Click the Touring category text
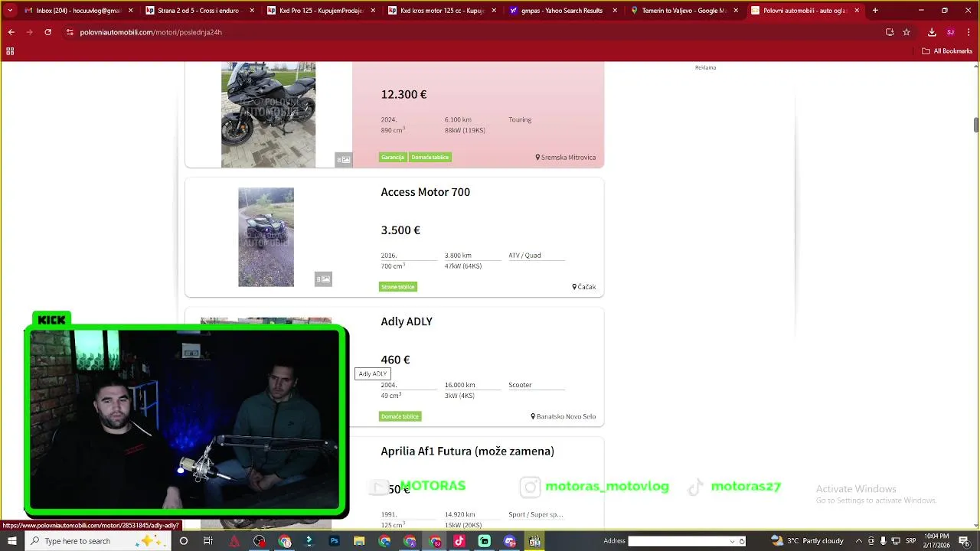The image size is (980, 551). click(x=520, y=119)
